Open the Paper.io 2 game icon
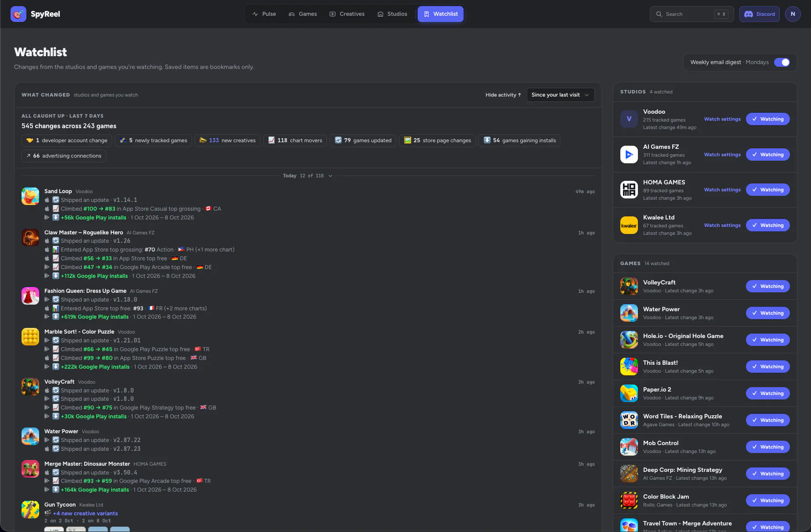This screenshot has width=811, height=532. tap(629, 393)
